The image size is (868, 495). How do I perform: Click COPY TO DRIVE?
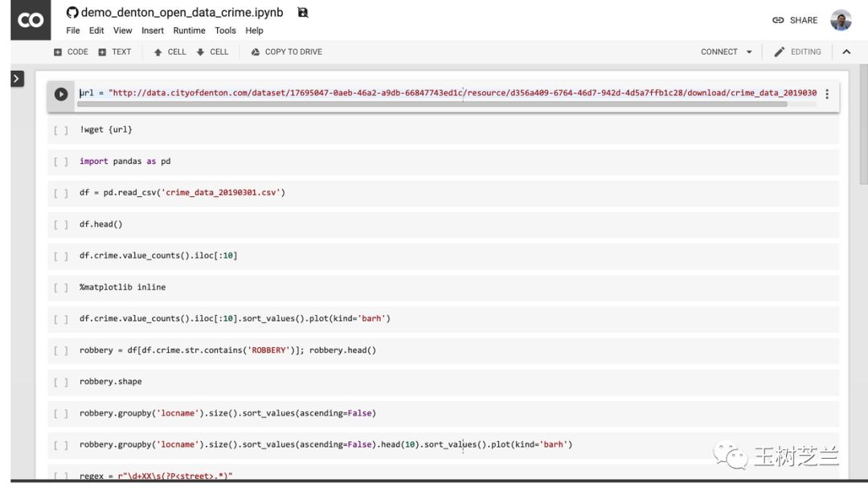tap(286, 51)
